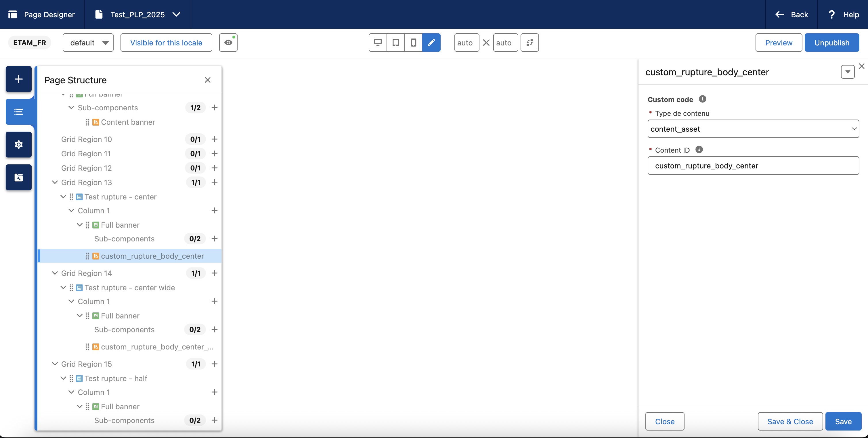The image size is (868, 438).
Task: Switch to mobile phone viewport icon
Action: point(414,43)
